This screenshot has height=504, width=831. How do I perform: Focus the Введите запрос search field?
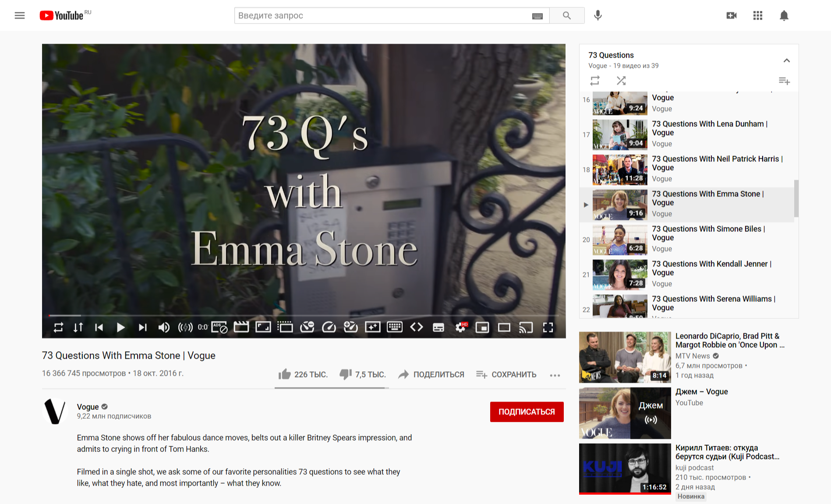[383, 16]
